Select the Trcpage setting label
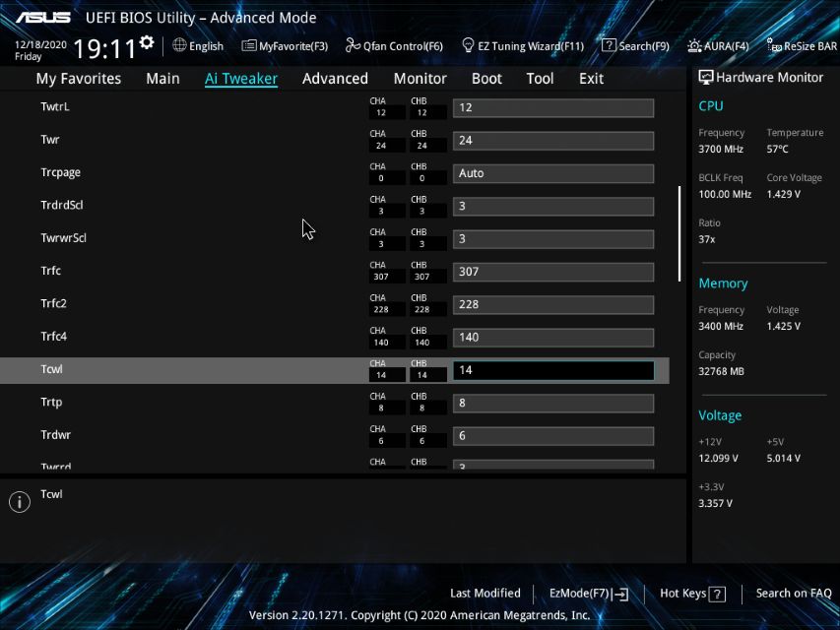840x630 pixels. (60, 172)
